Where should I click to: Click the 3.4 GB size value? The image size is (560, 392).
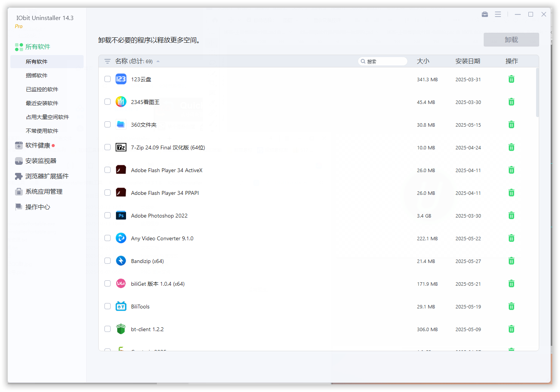[x=424, y=216]
